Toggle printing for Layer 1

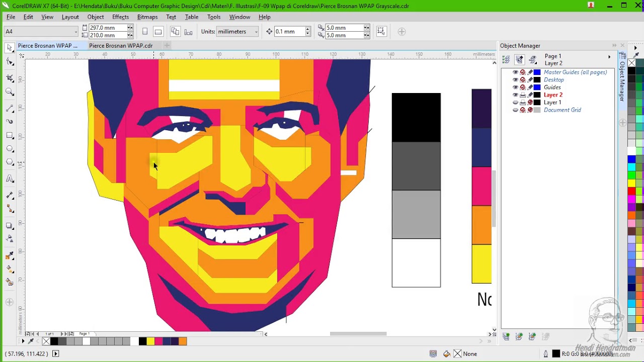[x=523, y=103]
